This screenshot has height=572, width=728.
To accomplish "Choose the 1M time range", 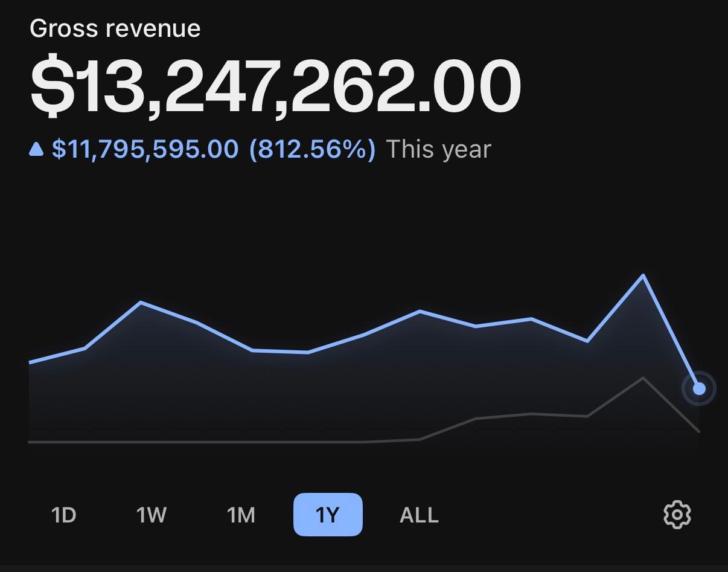I will click(241, 515).
